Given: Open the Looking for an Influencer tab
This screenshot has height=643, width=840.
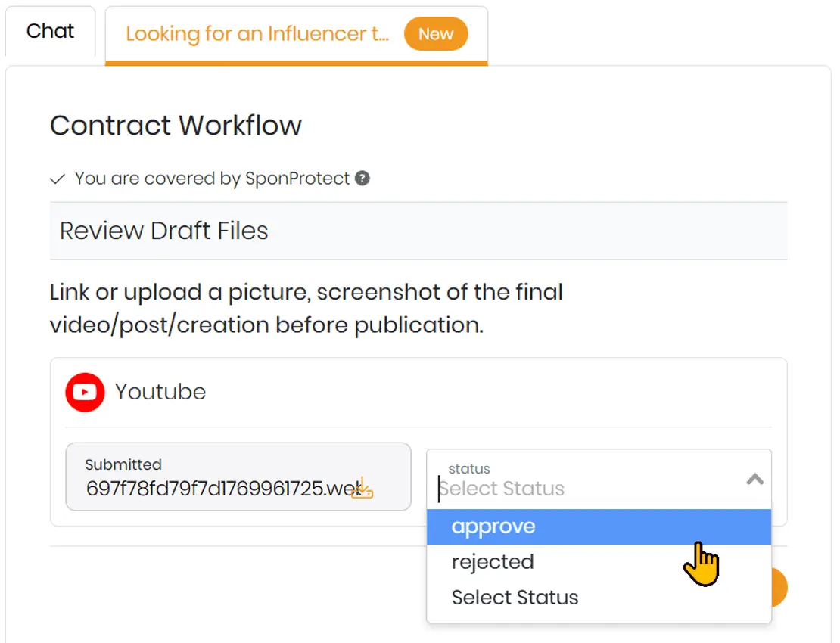Looking at the screenshot, I should (296, 34).
